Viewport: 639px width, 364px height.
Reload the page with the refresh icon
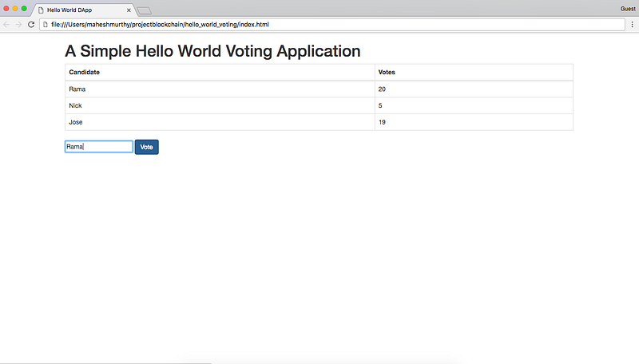click(x=31, y=25)
